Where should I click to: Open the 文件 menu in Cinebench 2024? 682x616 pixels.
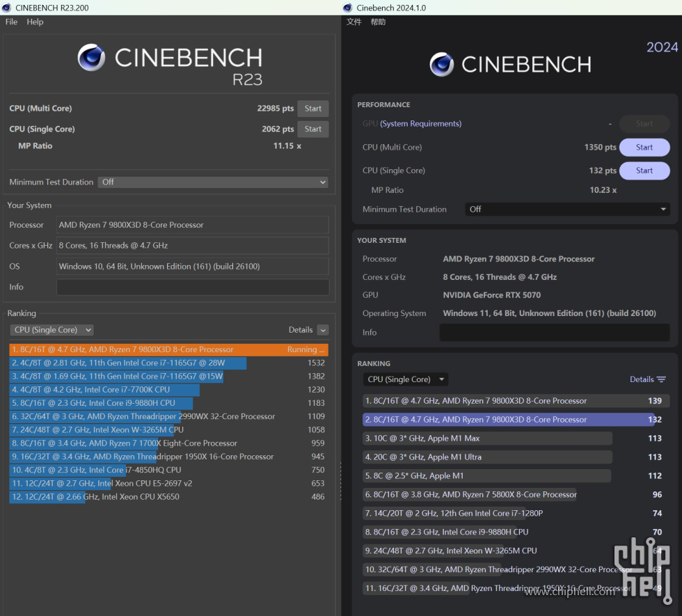point(354,22)
